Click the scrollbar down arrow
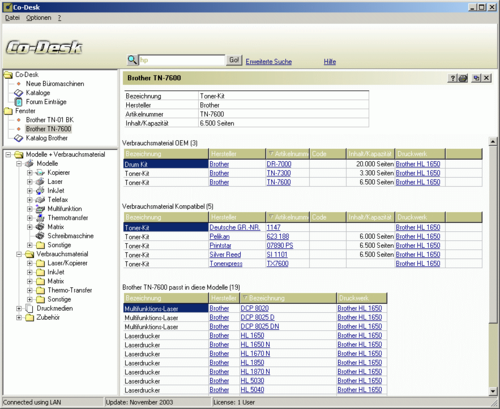Screen dimensions: 500x409 coord(493,391)
